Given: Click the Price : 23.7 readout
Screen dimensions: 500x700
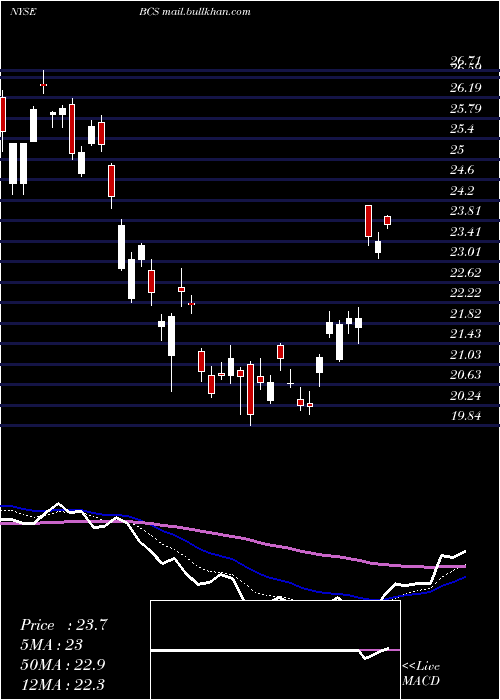Looking at the screenshot, I should coord(64,625).
